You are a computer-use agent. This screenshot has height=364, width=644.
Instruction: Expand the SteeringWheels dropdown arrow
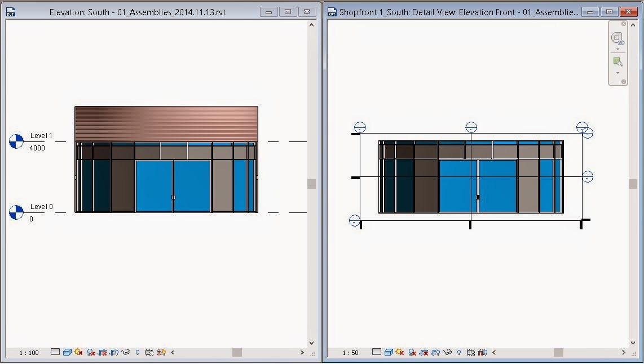618,48
